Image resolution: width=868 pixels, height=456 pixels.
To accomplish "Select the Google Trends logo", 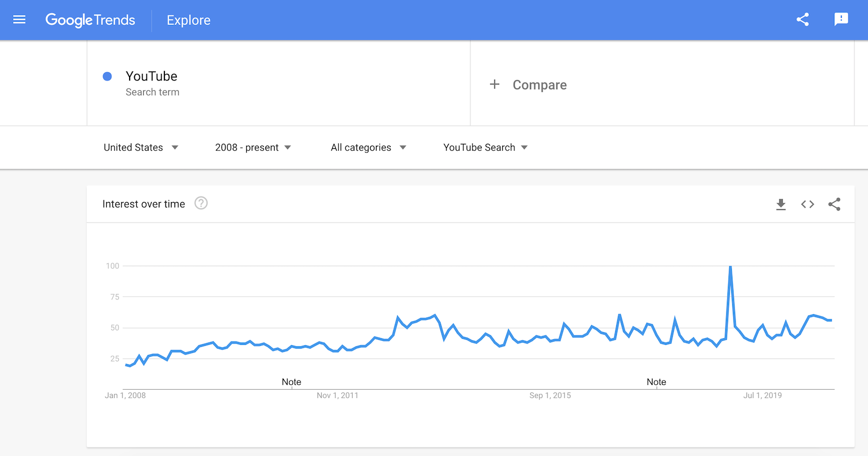I will 91,20.
